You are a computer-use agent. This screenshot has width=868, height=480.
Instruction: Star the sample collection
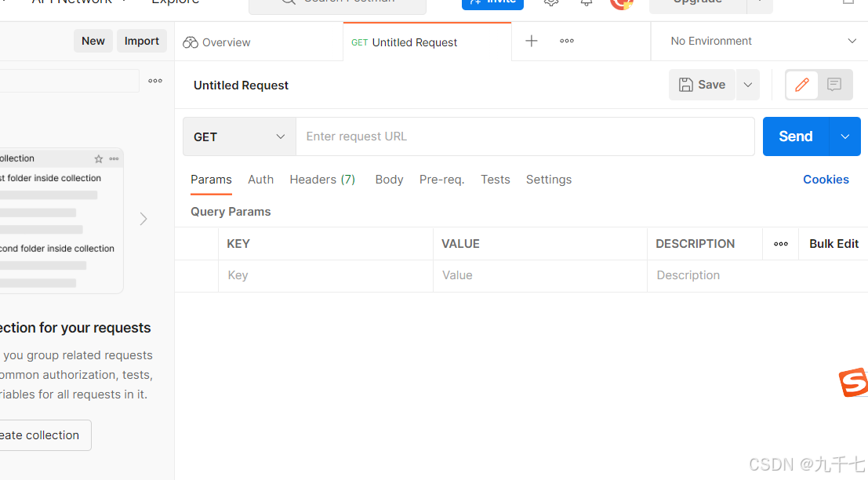point(99,159)
